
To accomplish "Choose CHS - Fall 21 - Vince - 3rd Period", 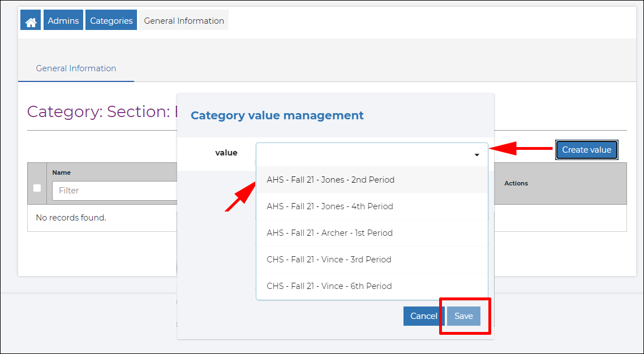I will click(x=372, y=259).
